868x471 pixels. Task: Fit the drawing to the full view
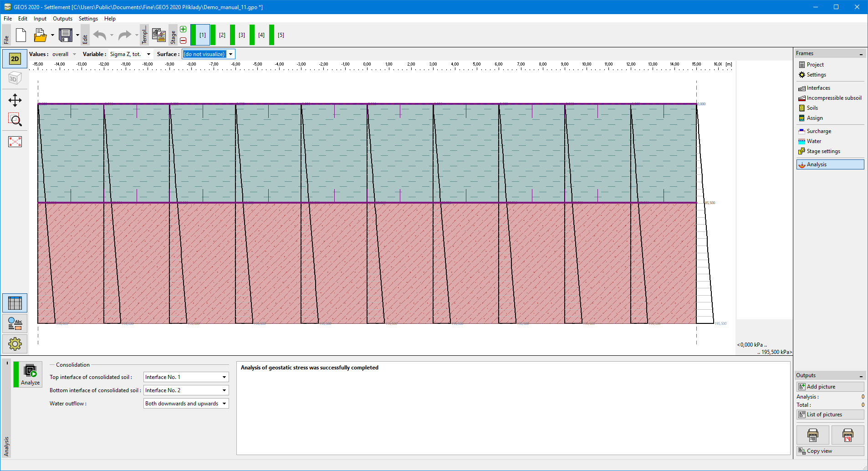[15, 142]
